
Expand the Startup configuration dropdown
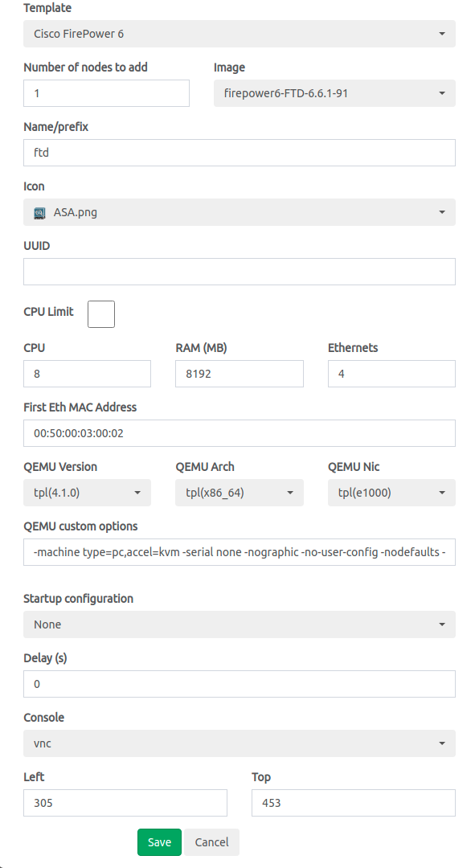(x=240, y=624)
